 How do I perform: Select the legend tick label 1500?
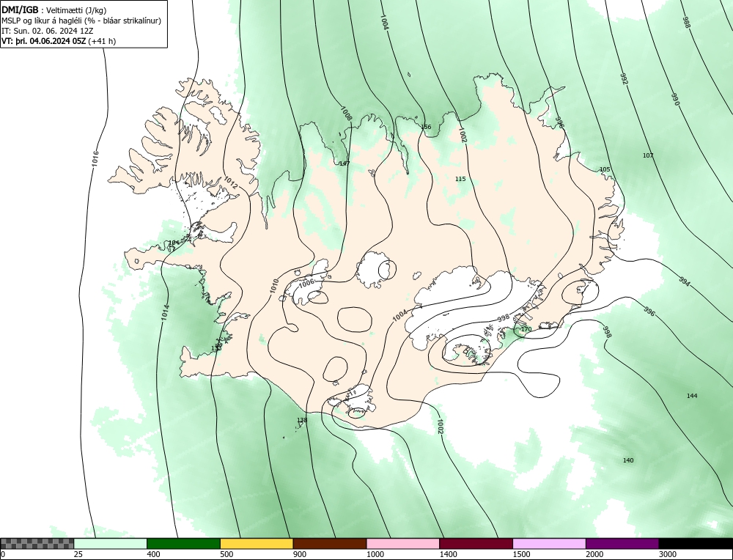(x=521, y=554)
